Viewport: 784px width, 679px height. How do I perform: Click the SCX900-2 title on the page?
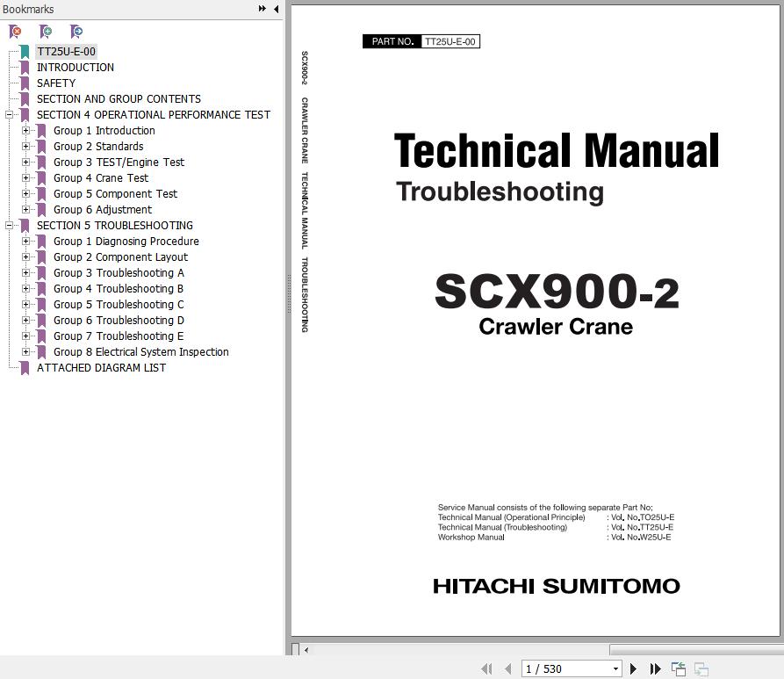pos(557,292)
